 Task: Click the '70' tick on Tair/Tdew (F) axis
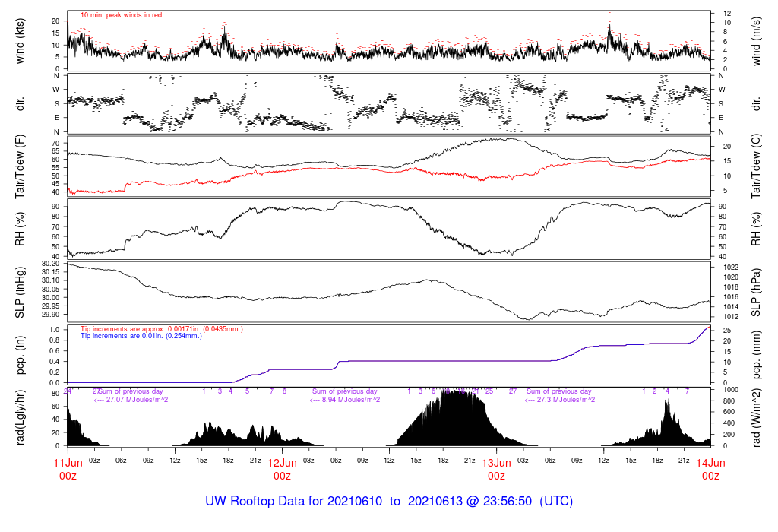tap(55, 144)
